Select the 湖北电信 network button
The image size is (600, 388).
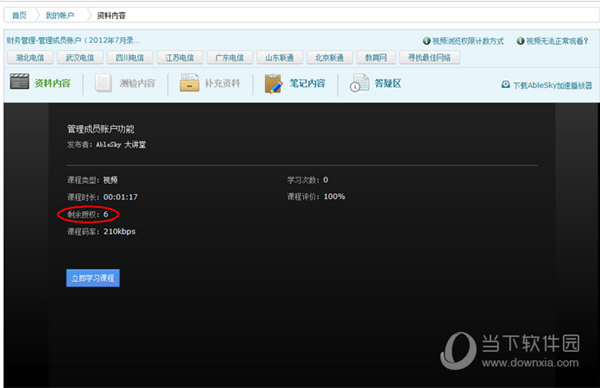30,57
